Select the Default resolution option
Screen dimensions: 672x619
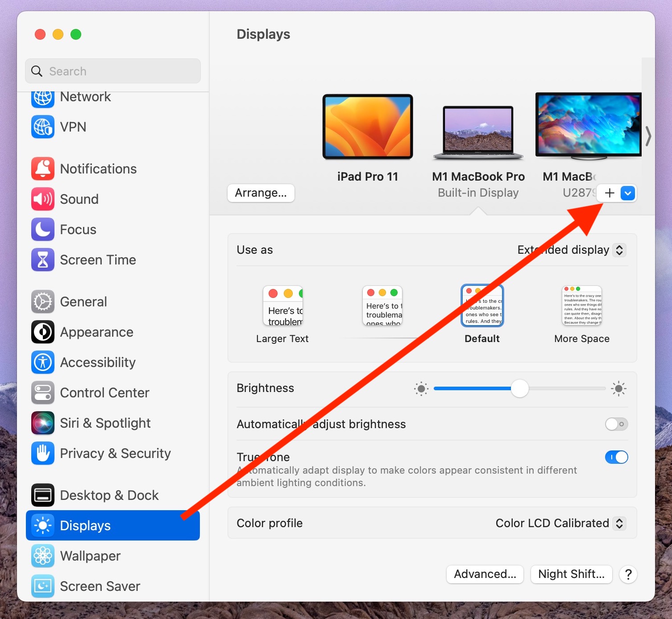[482, 315]
